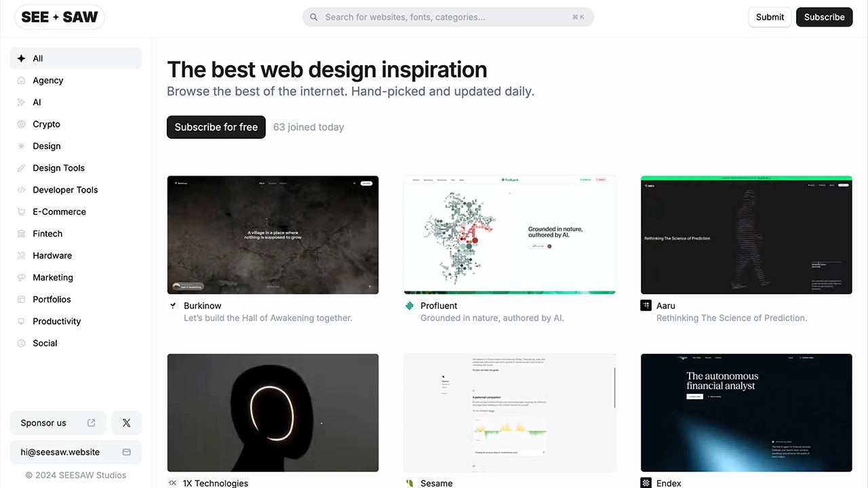
Task: Click the Crypto category icon in sidebar
Action: pos(21,124)
